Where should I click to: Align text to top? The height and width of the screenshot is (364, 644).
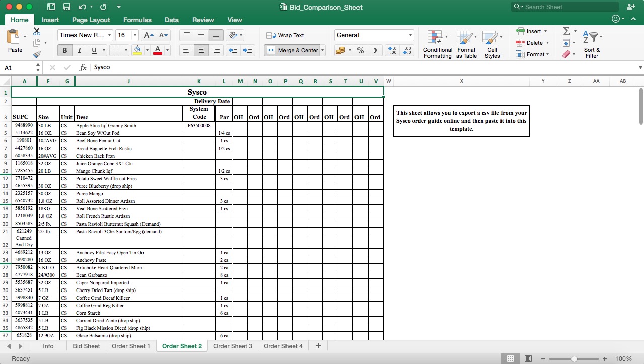click(186, 35)
